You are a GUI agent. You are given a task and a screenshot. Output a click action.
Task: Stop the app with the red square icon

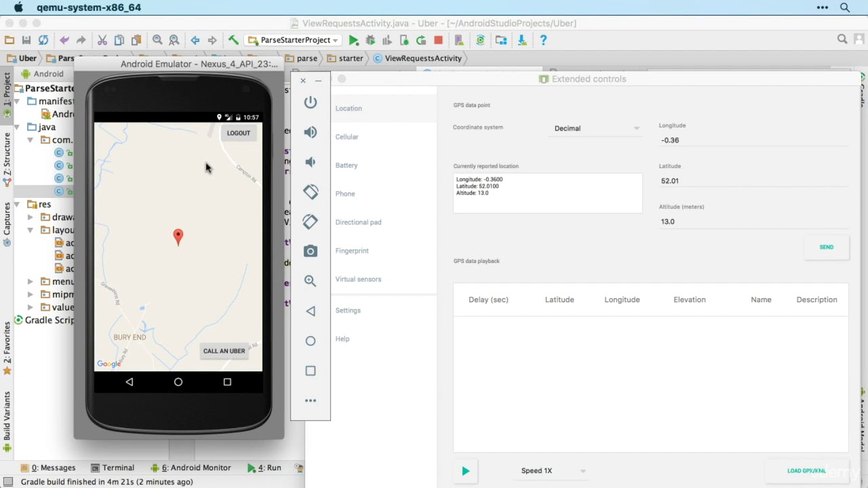[438, 40]
